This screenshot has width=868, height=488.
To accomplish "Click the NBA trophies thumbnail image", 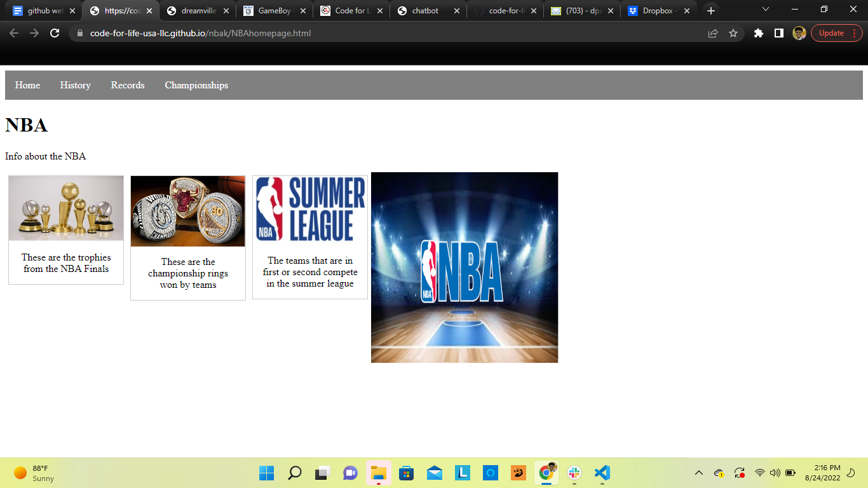I will 66,208.
